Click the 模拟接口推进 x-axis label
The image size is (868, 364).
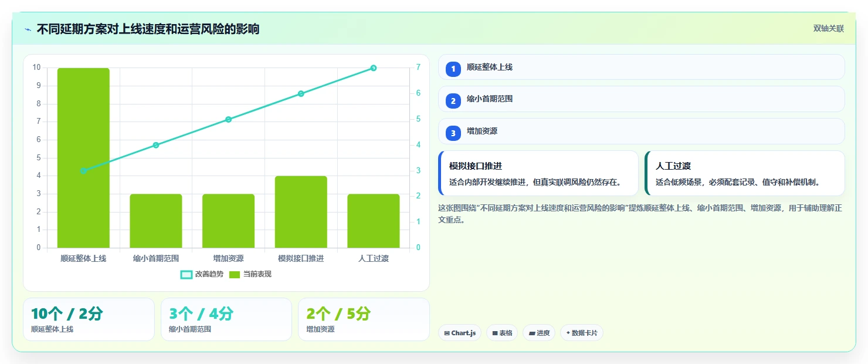301,258
